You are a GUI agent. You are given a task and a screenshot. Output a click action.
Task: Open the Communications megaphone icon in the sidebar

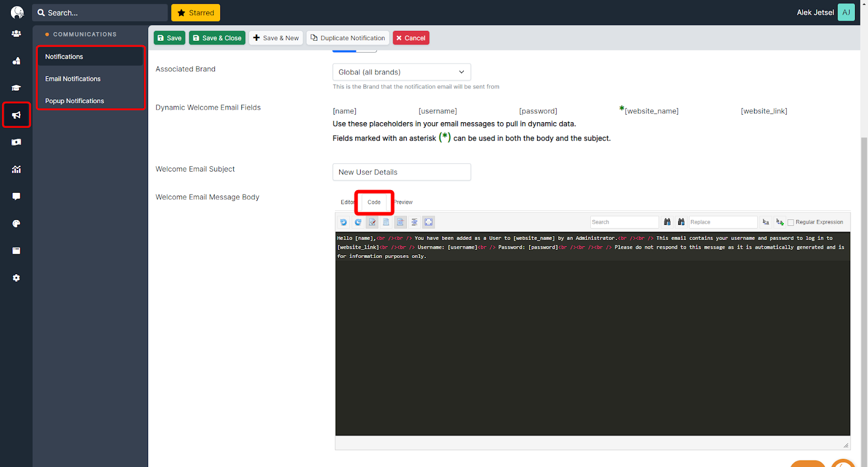[x=16, y=115]
